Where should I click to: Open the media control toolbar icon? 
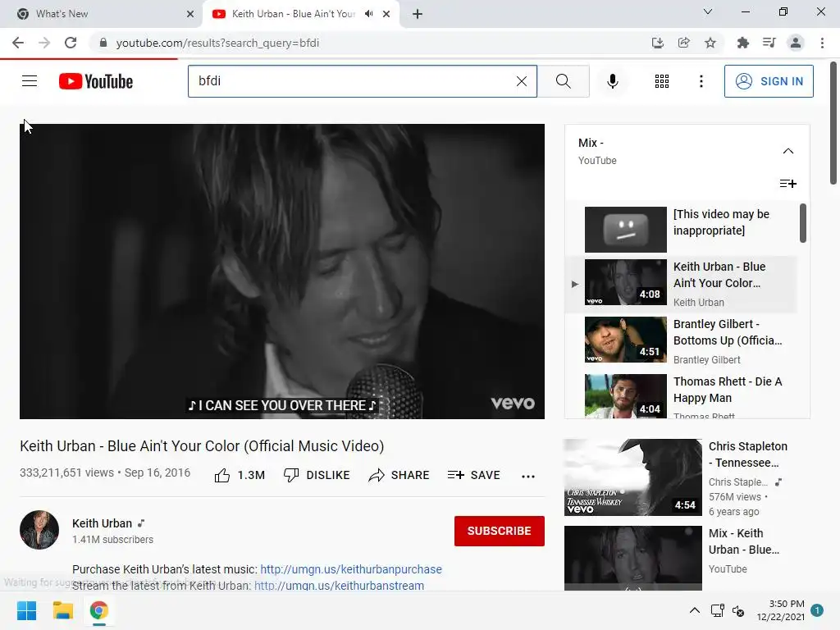[769, 43]
